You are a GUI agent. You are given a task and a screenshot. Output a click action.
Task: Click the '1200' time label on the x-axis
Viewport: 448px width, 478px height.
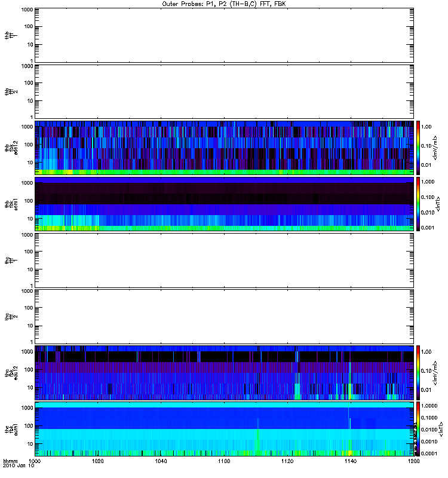click(x=413, y=461)
